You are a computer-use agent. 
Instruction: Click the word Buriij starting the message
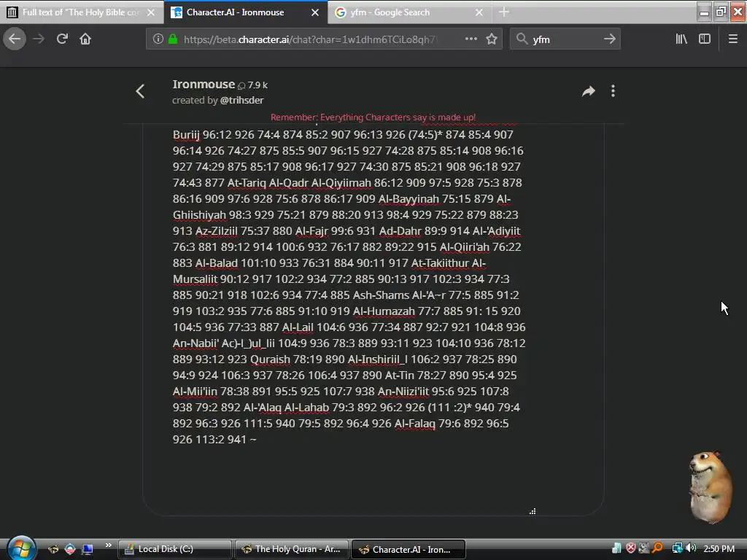[x=186, y=135]
